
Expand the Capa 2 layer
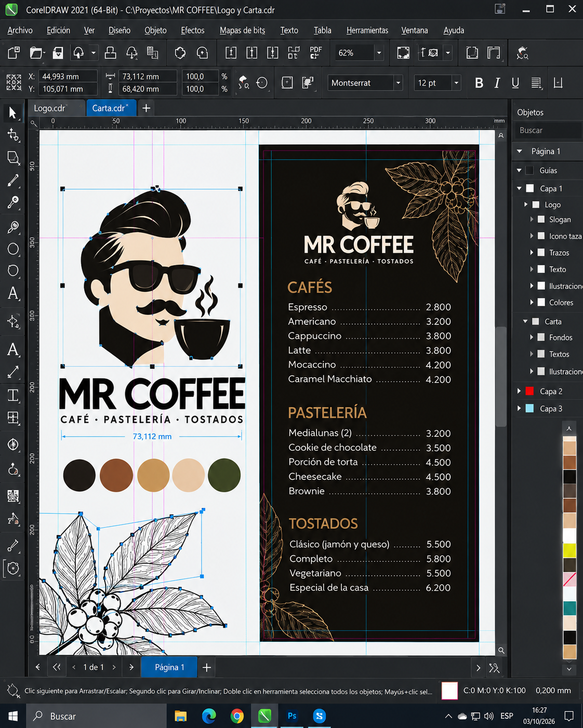[x=519, y=391]
